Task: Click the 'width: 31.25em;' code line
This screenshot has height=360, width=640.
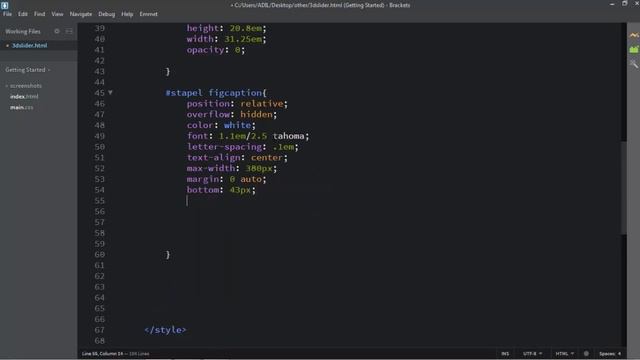Action: point(227,39)
